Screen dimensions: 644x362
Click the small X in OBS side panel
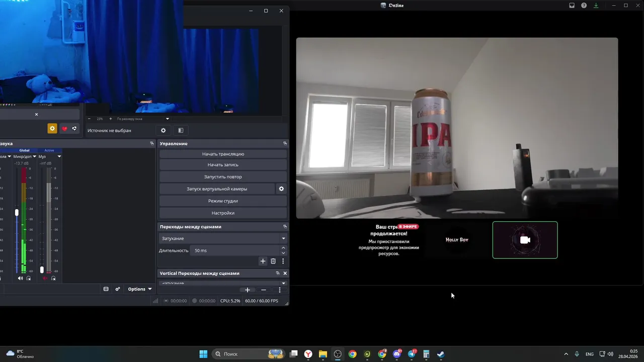(36, 114)
